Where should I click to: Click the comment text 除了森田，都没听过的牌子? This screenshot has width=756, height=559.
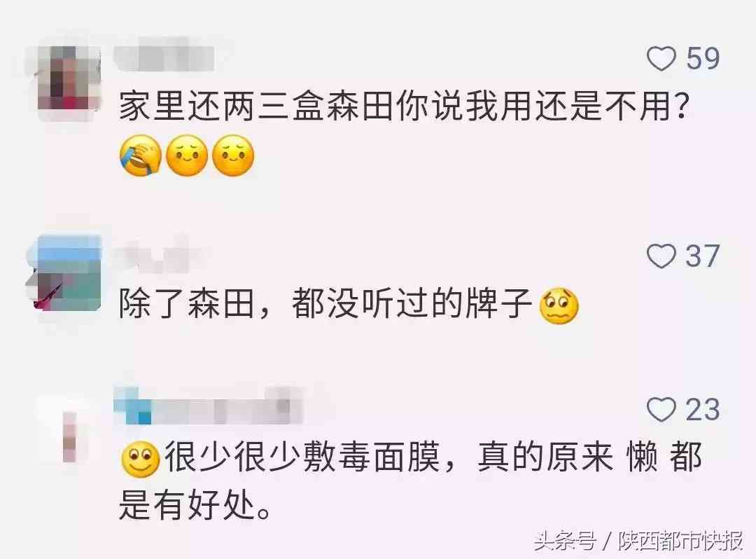pyautogui.click(x=325, y=303)
